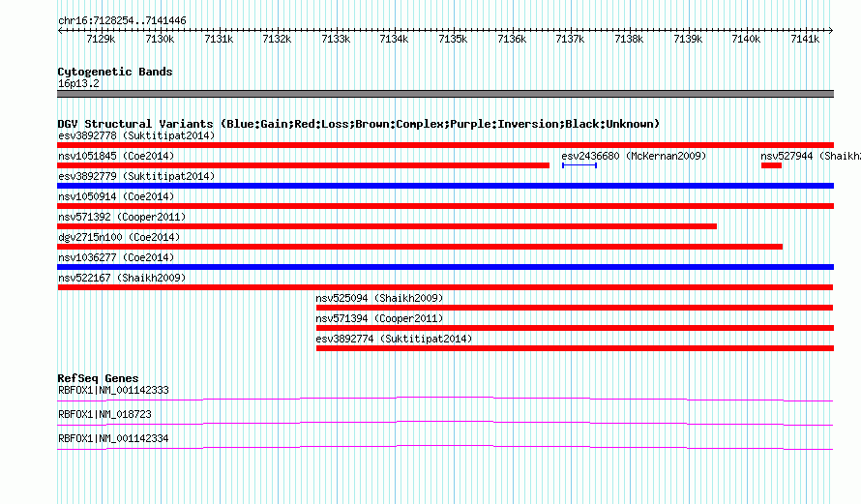This screenshot has height=504, width=861.
Task: Click the 7135k ruler tick label
Action: click(453, 39)
